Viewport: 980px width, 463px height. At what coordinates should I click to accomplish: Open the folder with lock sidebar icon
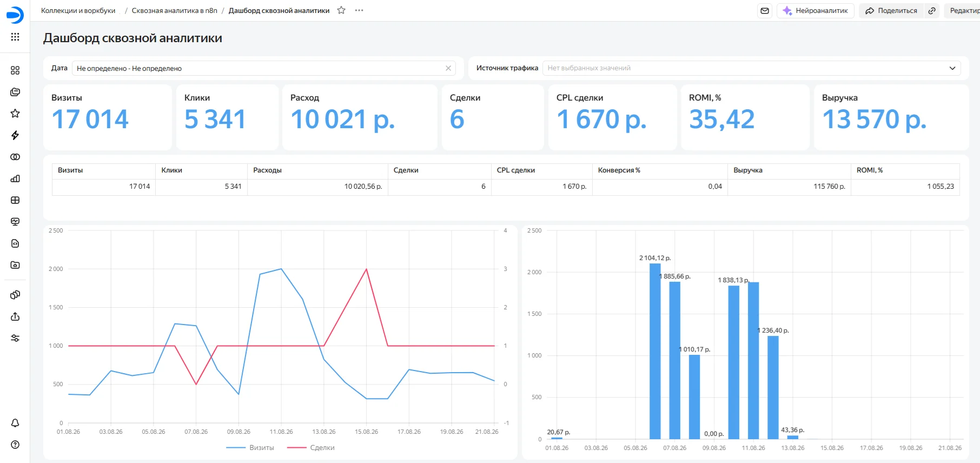[x=15, y=265]
